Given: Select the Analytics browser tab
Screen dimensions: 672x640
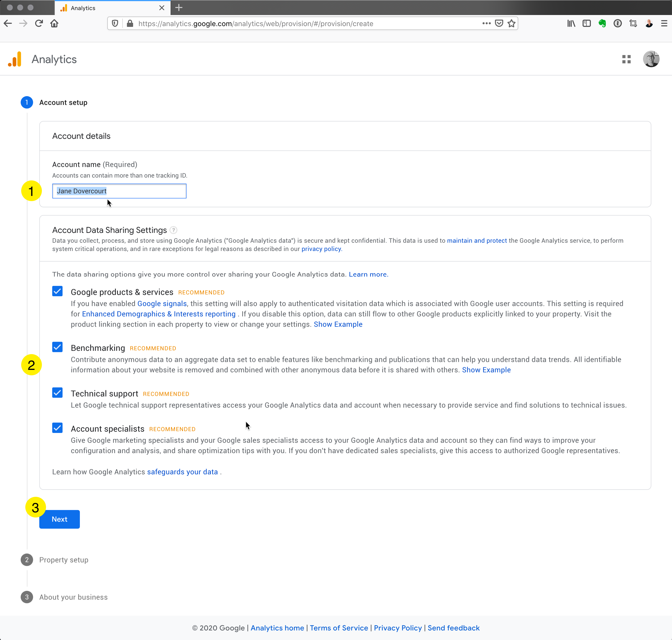Looking at the screenshot, I should coord(113,8).
